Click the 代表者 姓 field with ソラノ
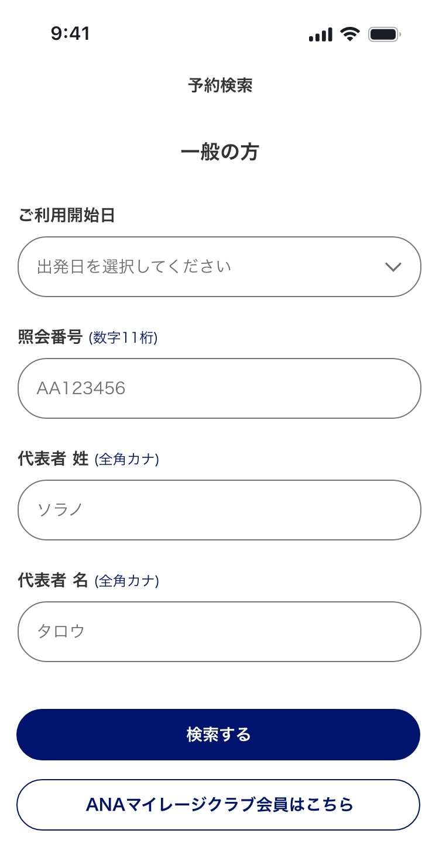 point(220,510)
